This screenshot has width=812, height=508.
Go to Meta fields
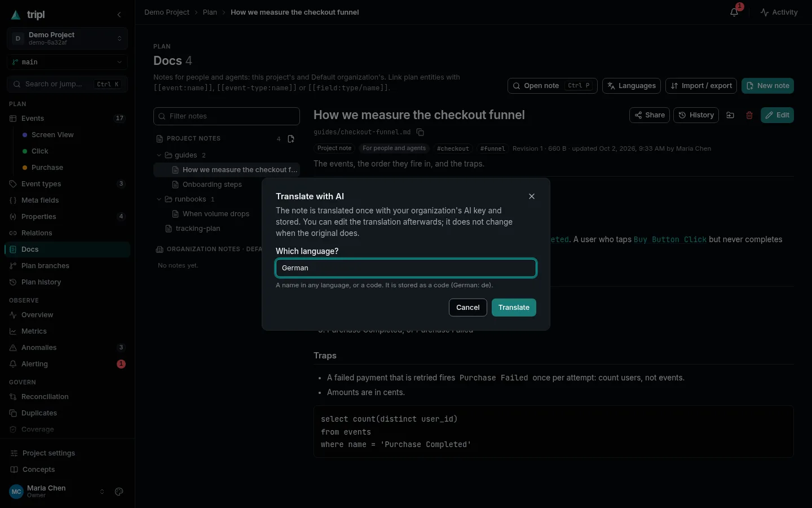pyautogui.click(x=68, y=200)
